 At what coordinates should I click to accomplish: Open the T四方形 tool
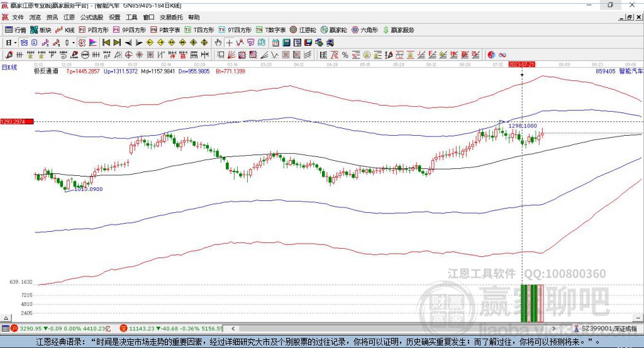click(199, 30)
